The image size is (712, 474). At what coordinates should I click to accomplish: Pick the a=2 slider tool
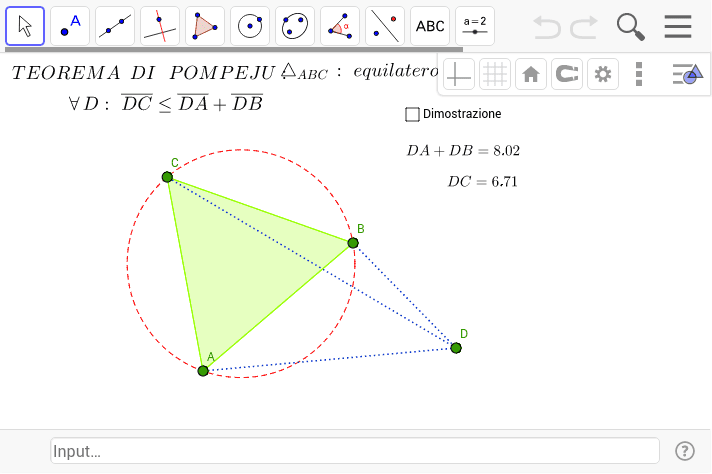pyautogui.click(x=475, y=26)
